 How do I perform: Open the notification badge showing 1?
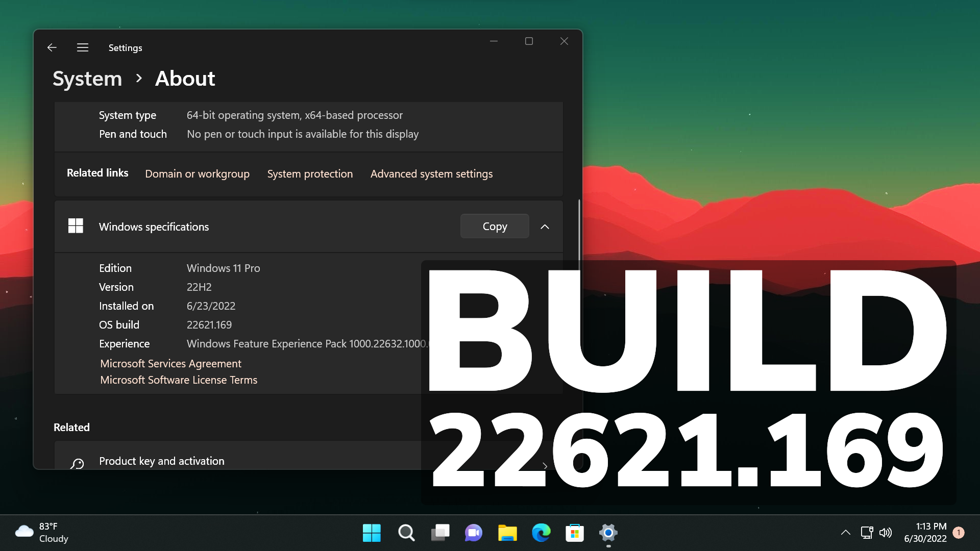(x=959, y=533)
